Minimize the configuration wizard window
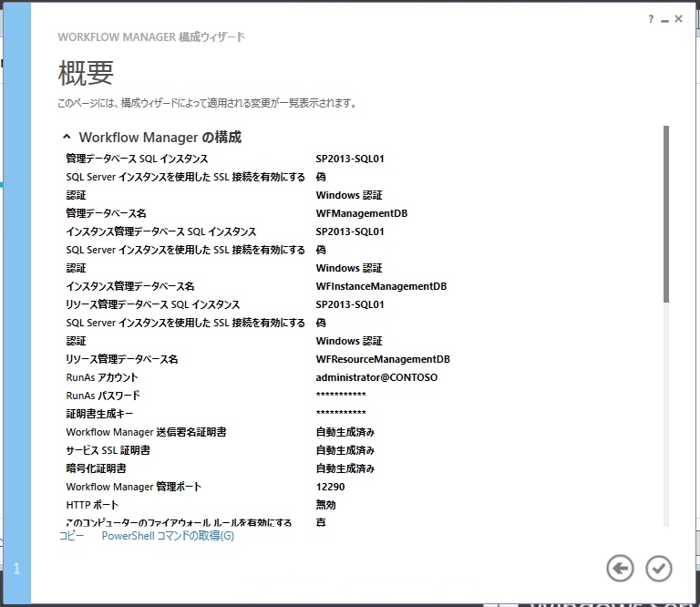 (664, 20)
